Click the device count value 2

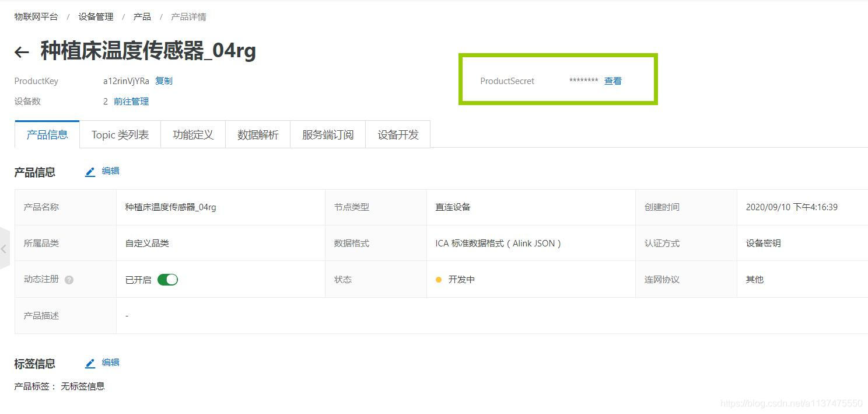(106, 102)
